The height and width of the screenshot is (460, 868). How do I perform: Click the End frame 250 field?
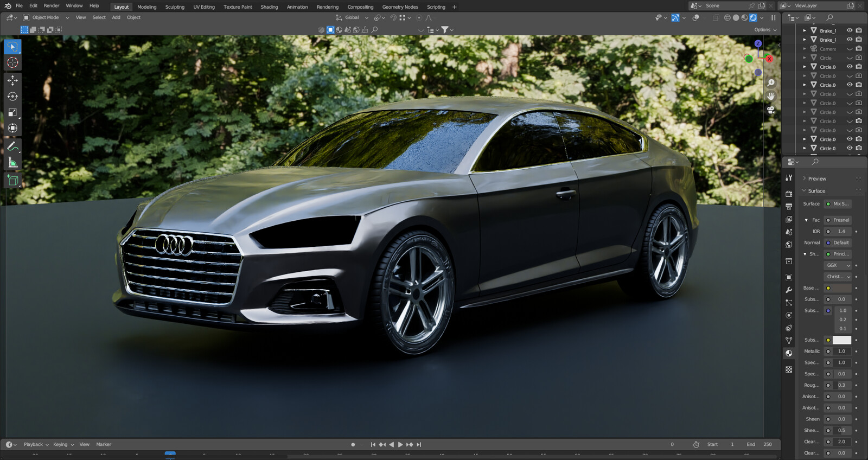point(759,444)
